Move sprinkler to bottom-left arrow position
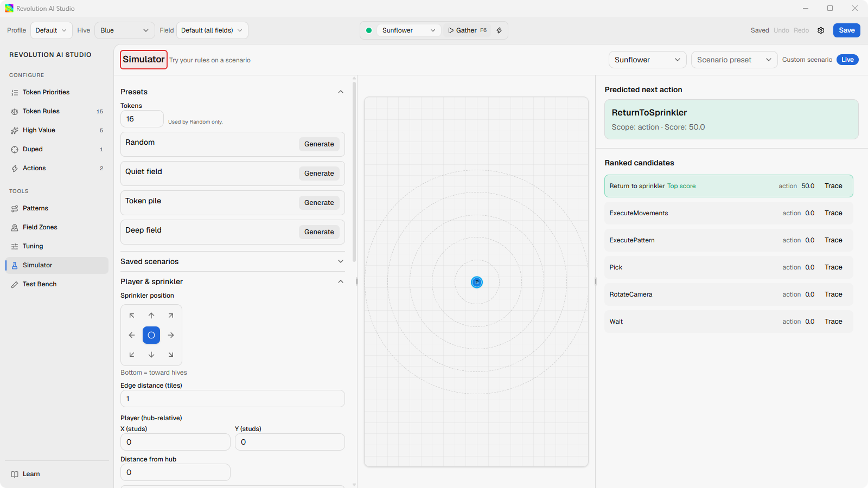The width and height of the screenshot is (868, 488). coord(132,355)
